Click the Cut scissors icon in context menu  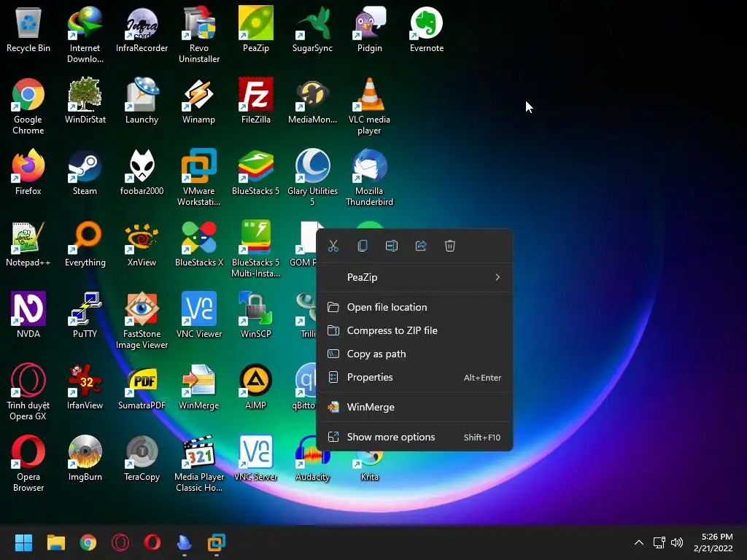(333, 246)
